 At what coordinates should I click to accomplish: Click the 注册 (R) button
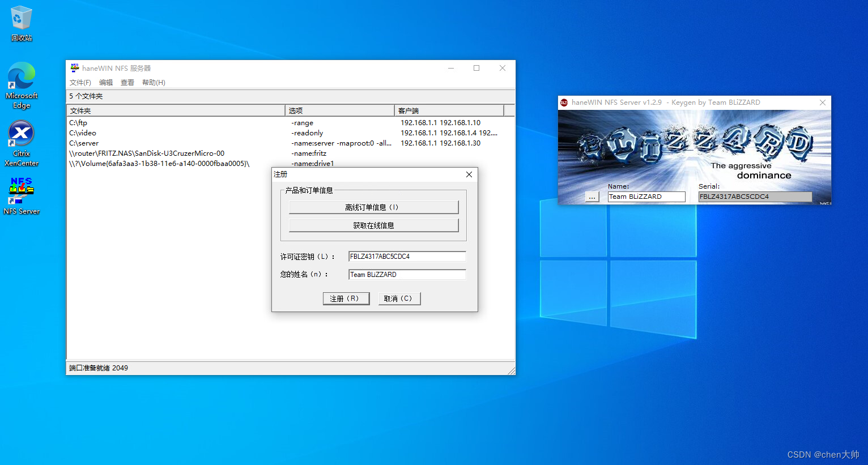click(x=346, y=298)
